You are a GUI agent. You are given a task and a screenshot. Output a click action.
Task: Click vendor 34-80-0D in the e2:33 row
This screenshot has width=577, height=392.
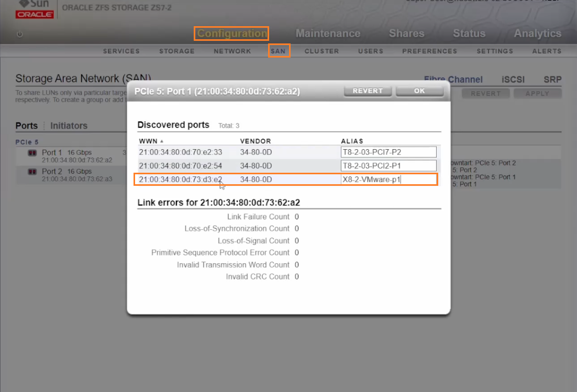point(256,152)
